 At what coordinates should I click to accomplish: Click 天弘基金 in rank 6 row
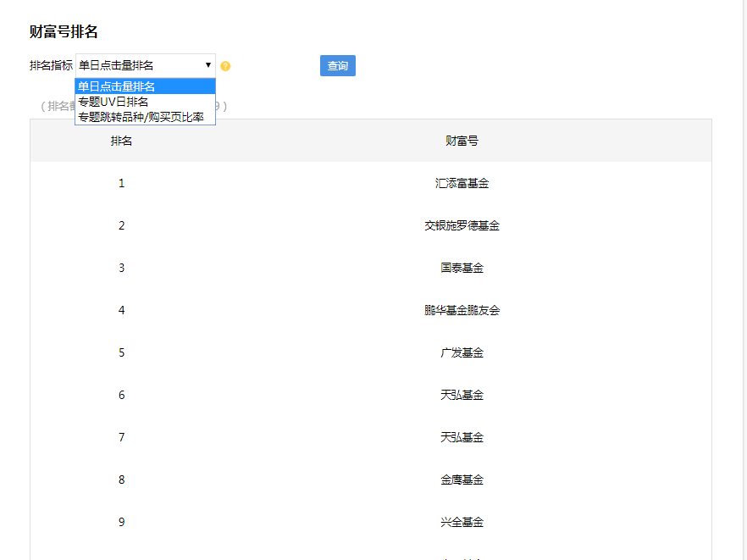pos(462,395)
